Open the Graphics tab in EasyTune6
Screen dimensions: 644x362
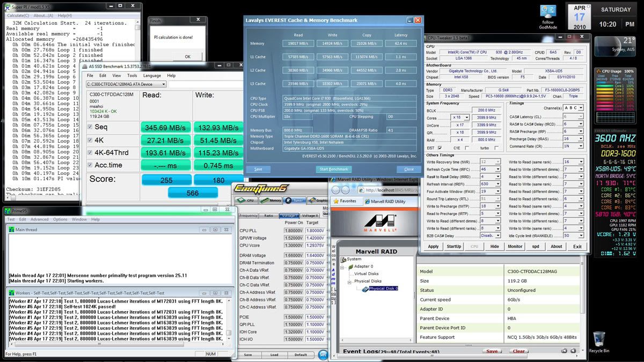coord(319,200)
